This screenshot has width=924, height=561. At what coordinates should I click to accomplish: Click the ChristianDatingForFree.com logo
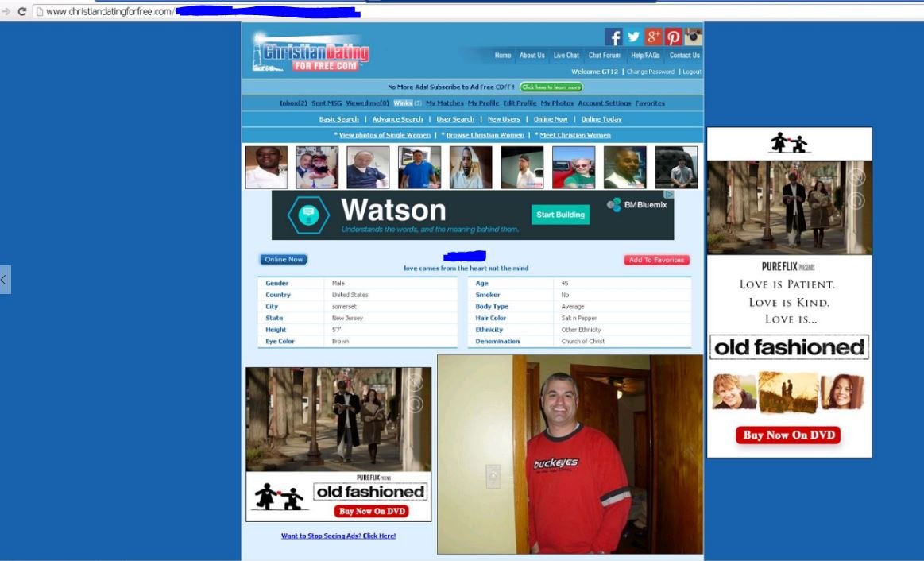pyautogui.click(x=311, y=53)
